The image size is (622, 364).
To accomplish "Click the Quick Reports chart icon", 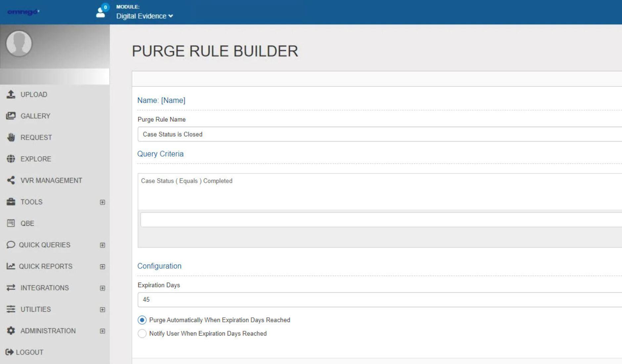I will (x=11, y=266).
